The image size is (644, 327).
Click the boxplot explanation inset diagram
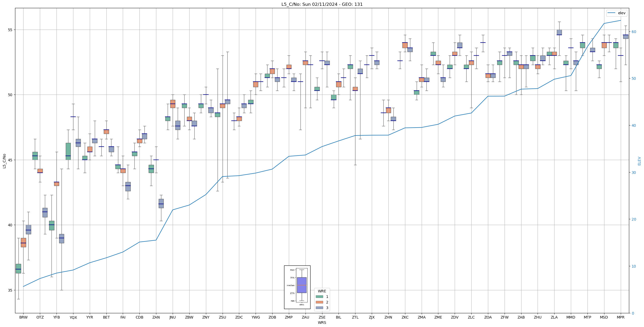click(297, 287)
